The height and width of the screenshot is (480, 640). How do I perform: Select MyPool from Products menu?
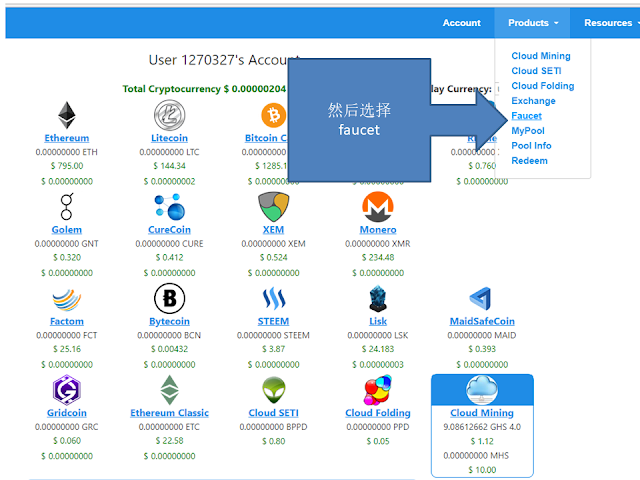pyautogui.click(x=528, y=131)
